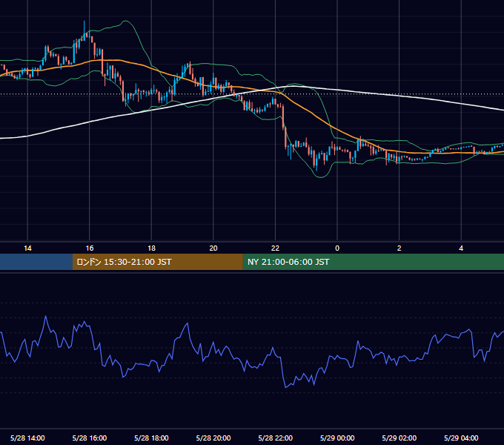Click the hour label 22 on price chart axis
The width and height of the screenshot is (504, 445).
[276, 248]
